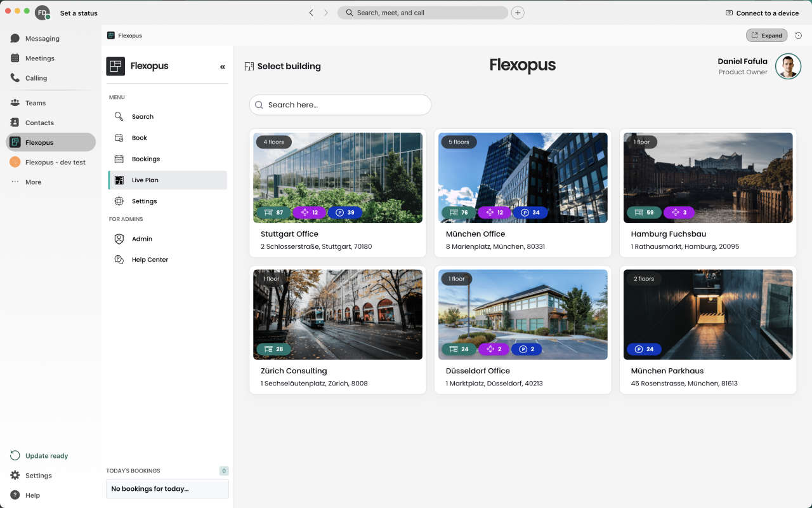Click meeting room badge 12 on München Office
This screenshot has width=812, height=508.
click(x=494, y=213)
